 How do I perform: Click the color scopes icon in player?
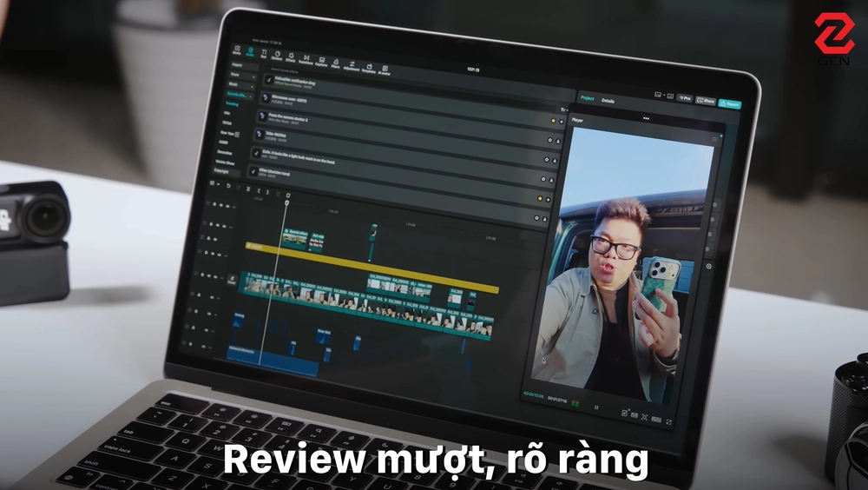tap(574, 403)
